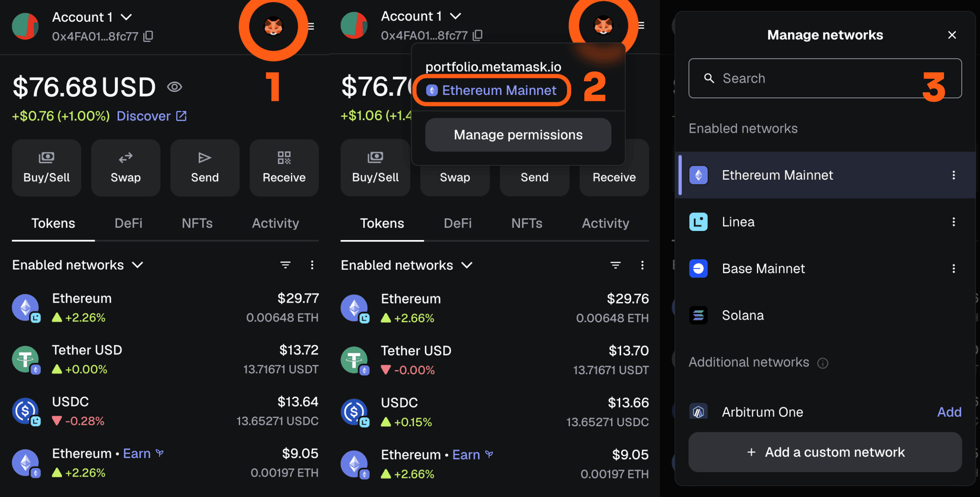
Task: Click Add a custom network button
Action: coord(825,452)
